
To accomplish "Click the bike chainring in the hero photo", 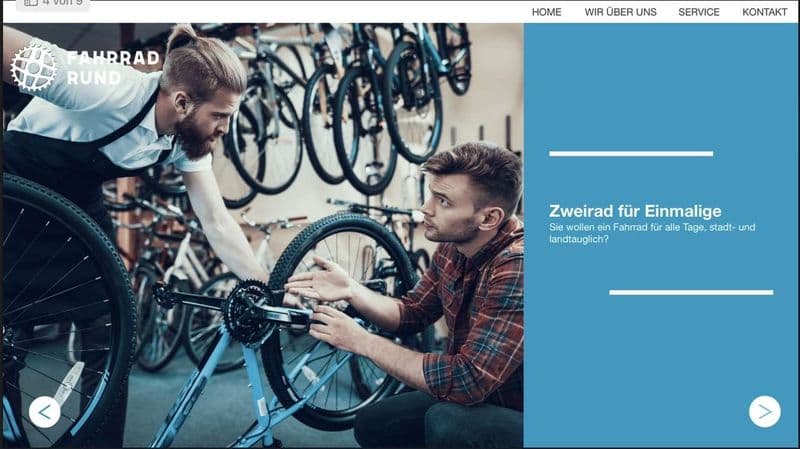I will (248, 312).
